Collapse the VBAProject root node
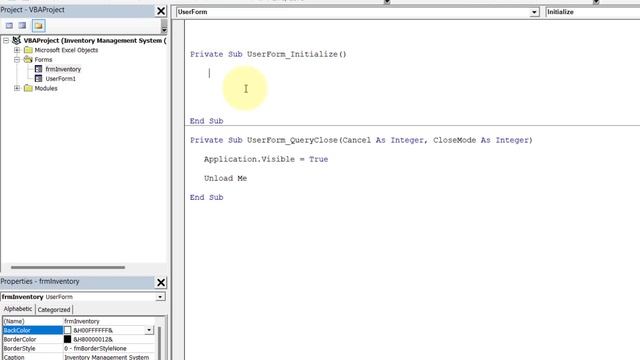Image resolution: width=640 pixels, height=360 pixels. tap(6, 40)
